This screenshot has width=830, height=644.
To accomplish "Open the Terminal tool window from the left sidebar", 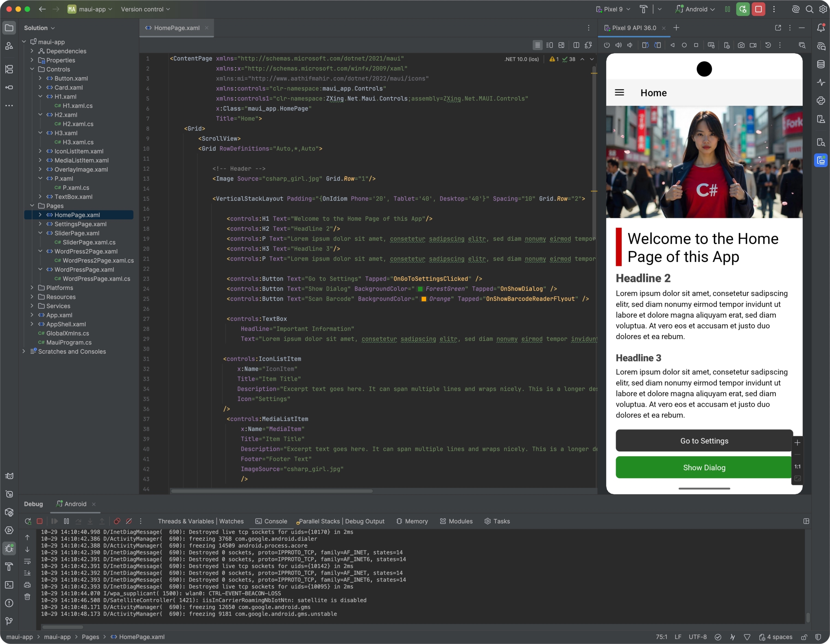I will [9, 585].
